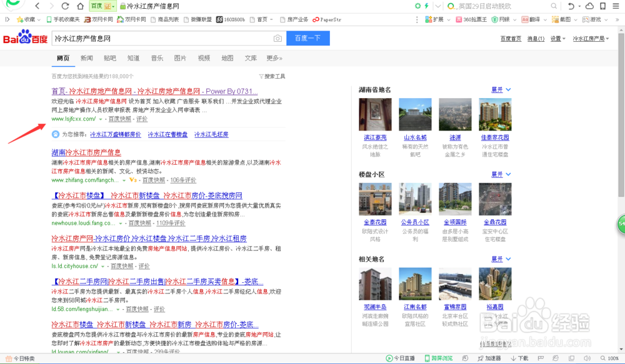Open the 网银 online banking tool
Screen dimensions: 625x364
(500, 19)
